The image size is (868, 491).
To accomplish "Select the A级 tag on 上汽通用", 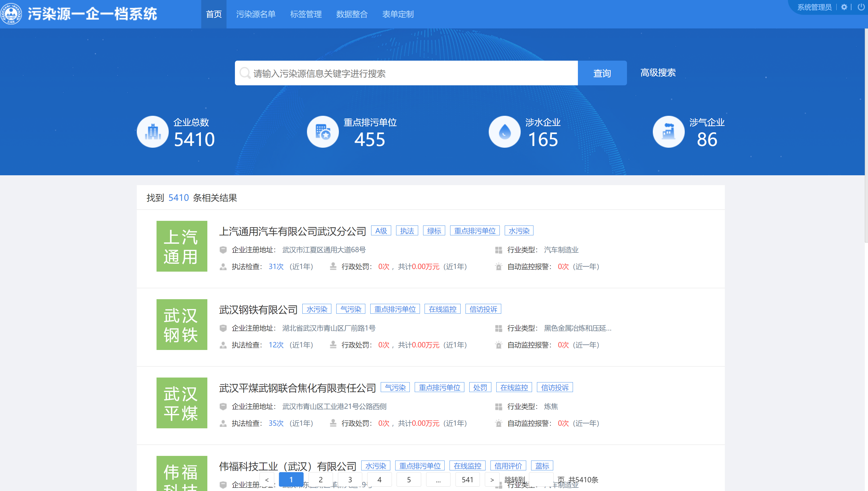I will click(381, 231).
